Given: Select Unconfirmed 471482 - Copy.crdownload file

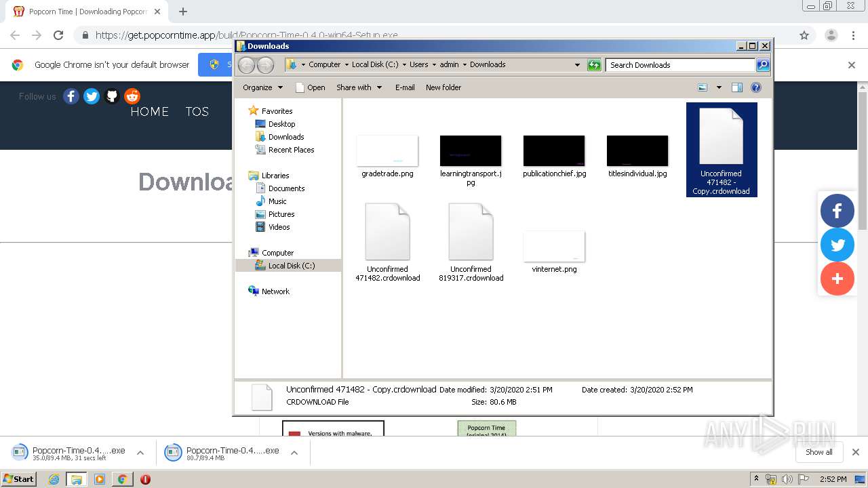Looking at the screenshot, I should pyautogui.click(x=722, y=150).
